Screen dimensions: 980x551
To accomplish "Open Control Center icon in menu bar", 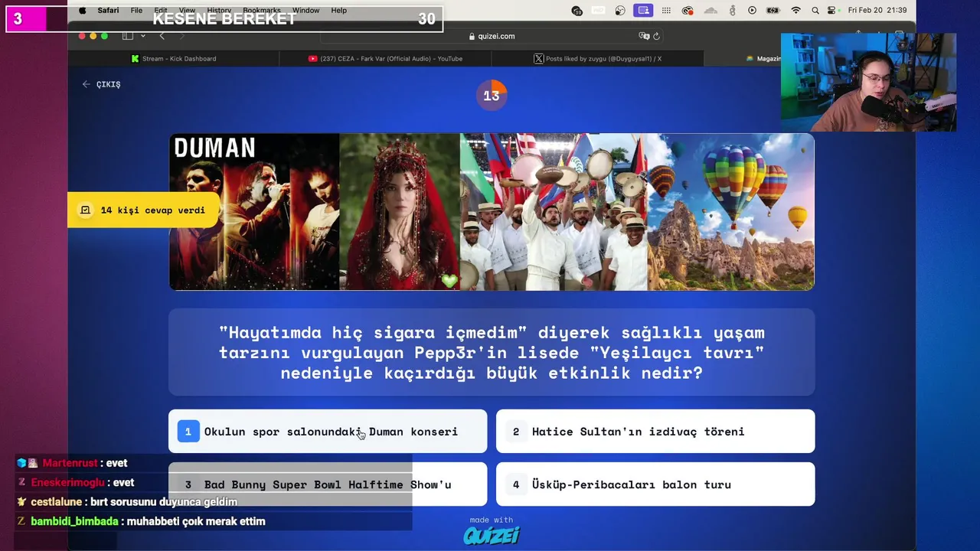I will pos(832,11).
